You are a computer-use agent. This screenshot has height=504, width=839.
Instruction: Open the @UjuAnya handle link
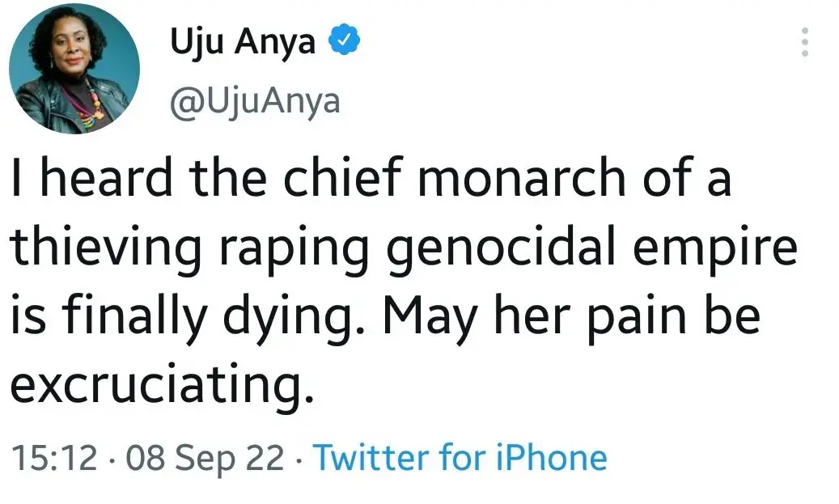coord(254,101)
